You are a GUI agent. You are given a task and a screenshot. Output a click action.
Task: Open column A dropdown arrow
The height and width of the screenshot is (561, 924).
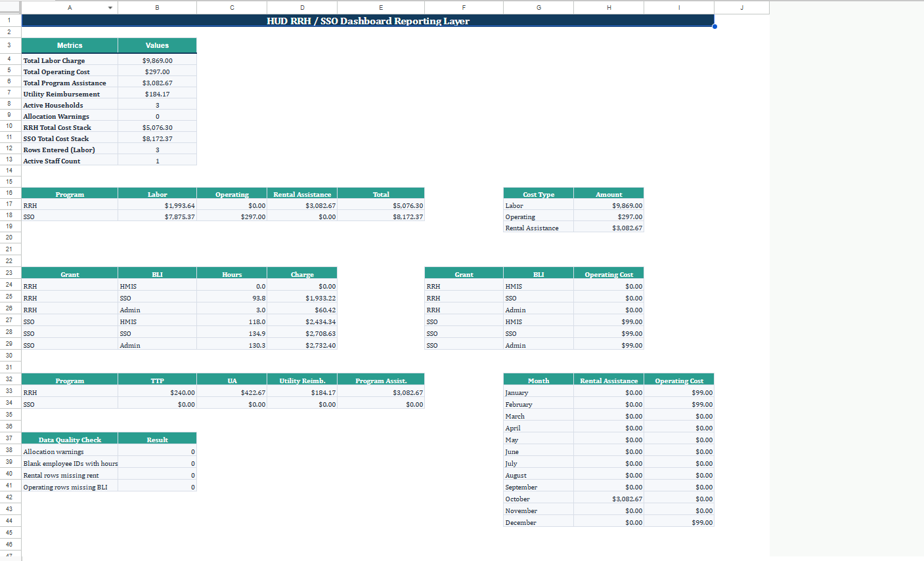tap(110, 8)
